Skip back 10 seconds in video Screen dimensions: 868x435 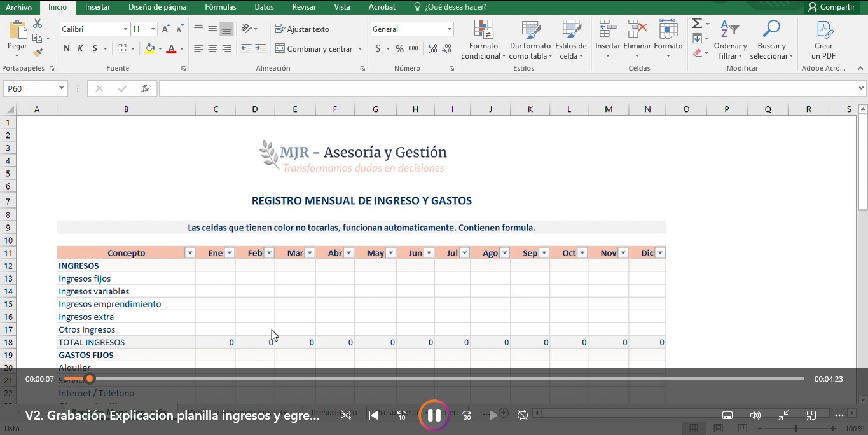point(402,415)
